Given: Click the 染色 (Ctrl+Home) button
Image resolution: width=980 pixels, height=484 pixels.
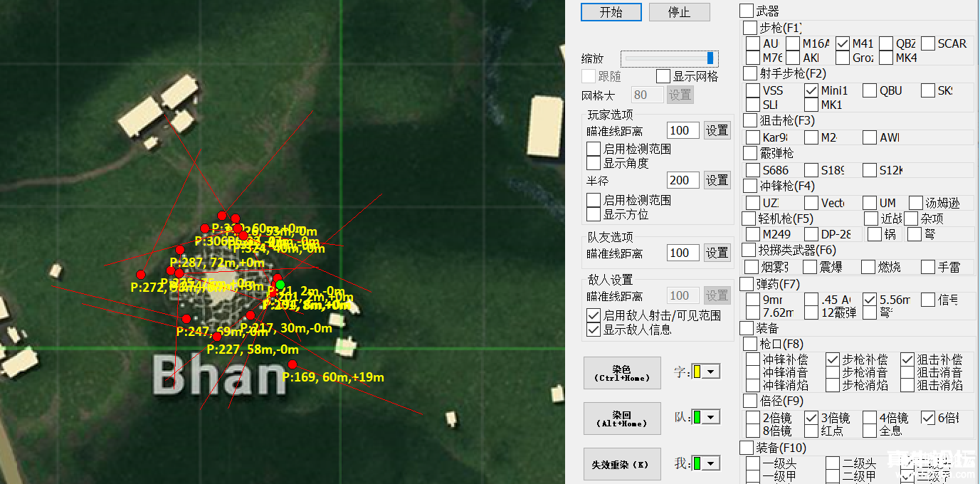Looking at the screenshot, I should pos(622,373).
